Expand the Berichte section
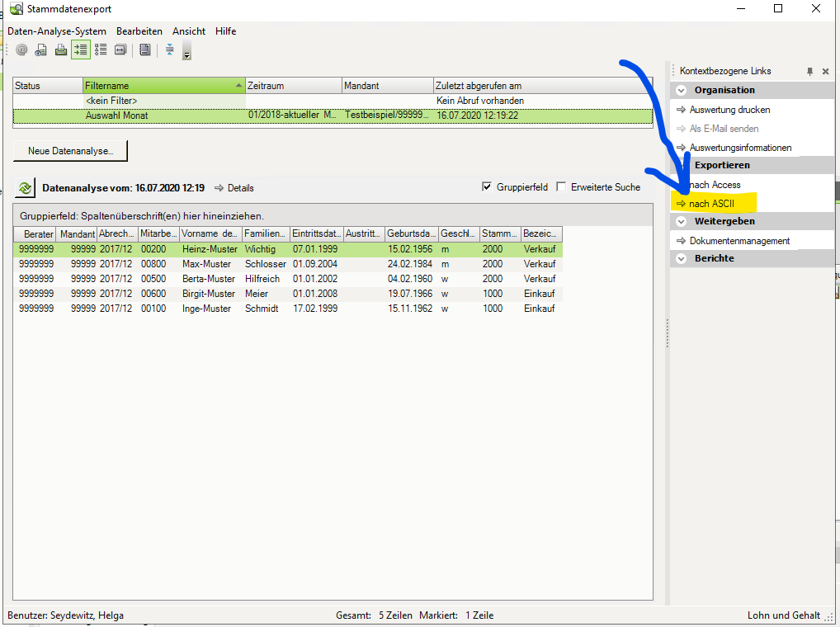The height and width of the screenshot is (627, 840). point(682,259)
